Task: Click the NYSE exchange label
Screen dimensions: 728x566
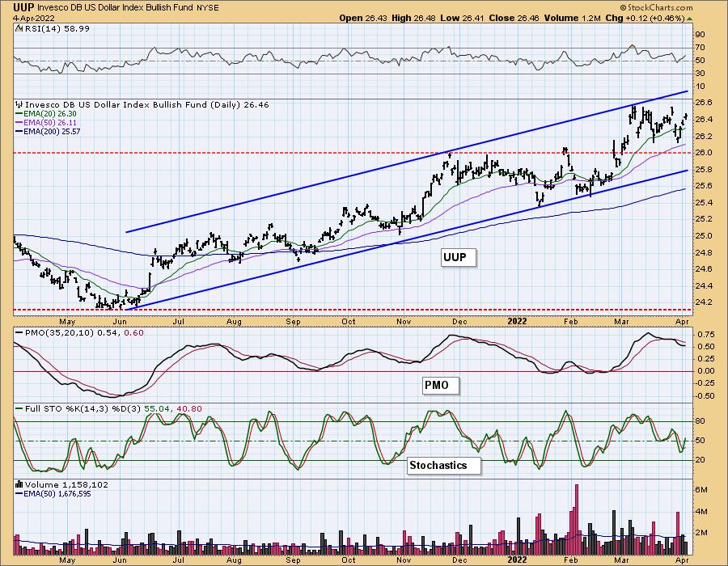Action: tap(208, 8)
